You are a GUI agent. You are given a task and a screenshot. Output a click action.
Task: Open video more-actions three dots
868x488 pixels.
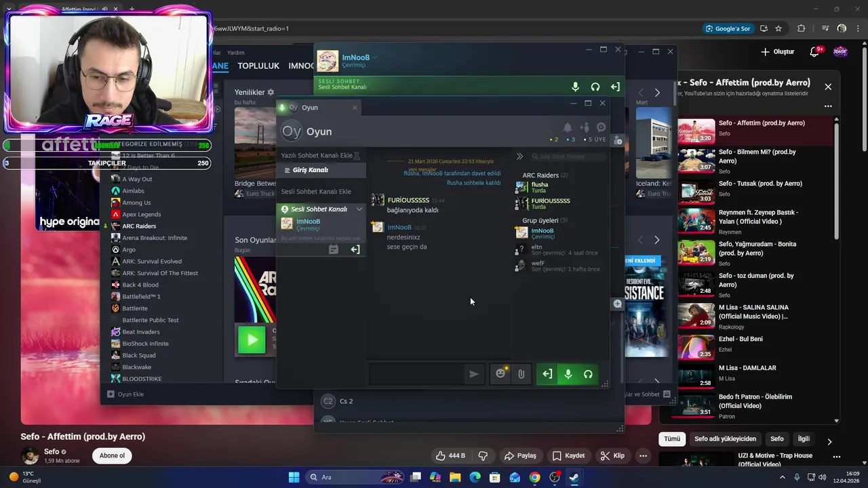click(643, 455)
